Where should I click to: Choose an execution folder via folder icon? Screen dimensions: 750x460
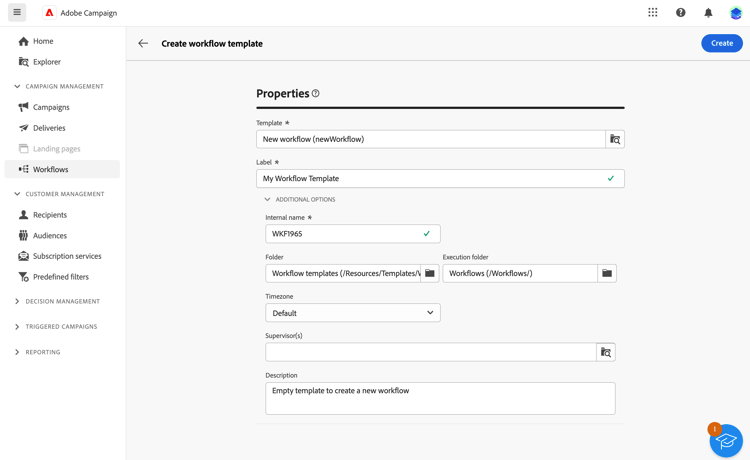pyautogui.click(x=607, y=273)
